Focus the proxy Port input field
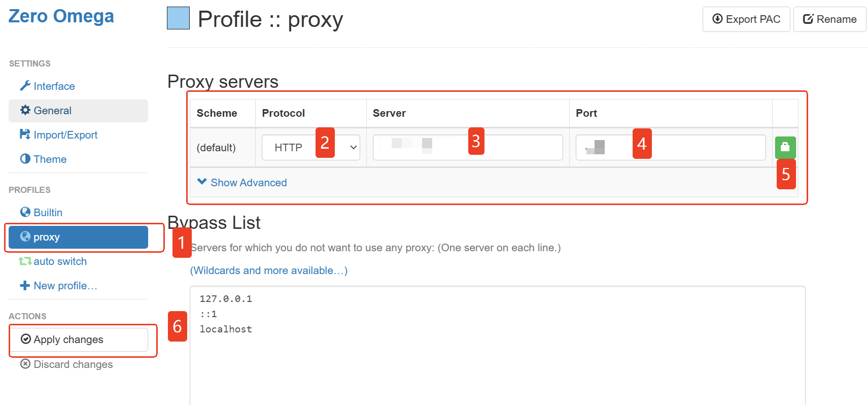The width and height of the screenshot is (868, 405). coord(671,148)
